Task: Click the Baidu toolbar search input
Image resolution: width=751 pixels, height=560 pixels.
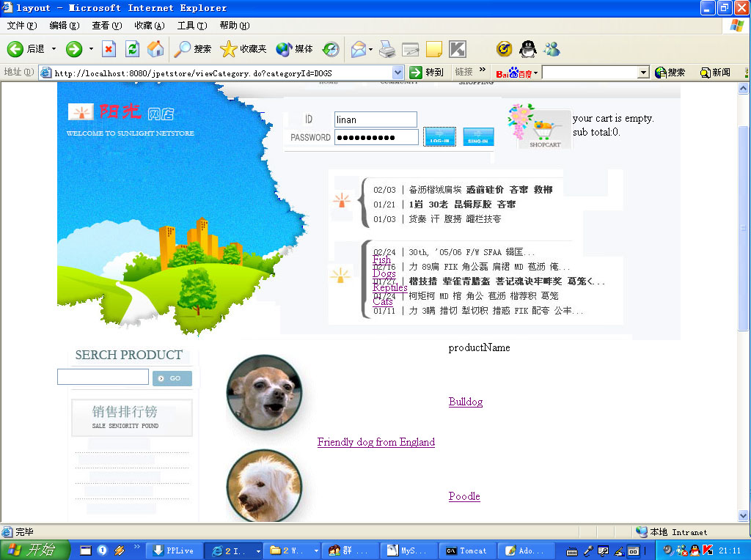Action: (x=590, y=73)
